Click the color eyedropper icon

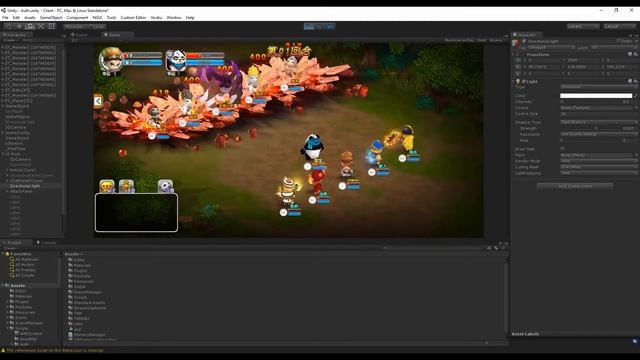[636, 96]
